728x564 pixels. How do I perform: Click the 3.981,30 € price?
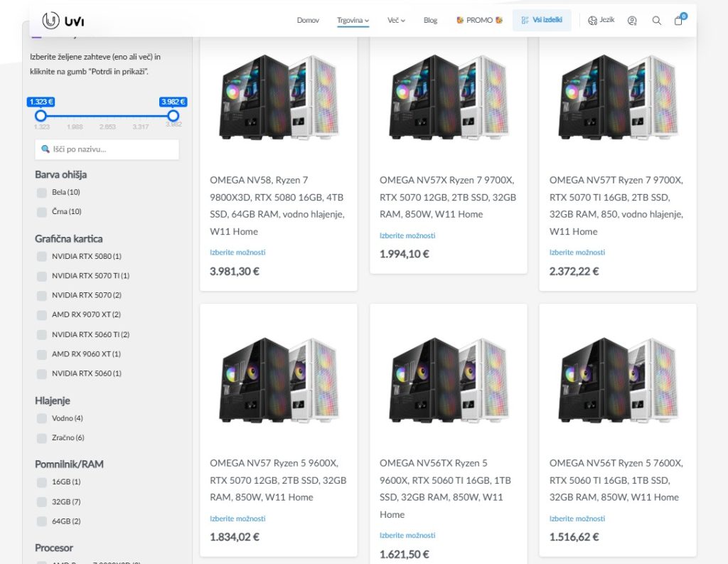(235, 272)
